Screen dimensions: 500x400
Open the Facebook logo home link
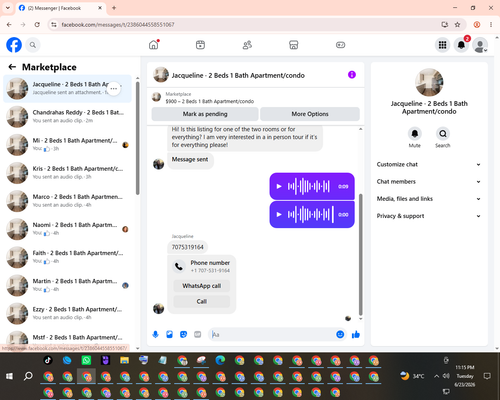tap(14, 45)
